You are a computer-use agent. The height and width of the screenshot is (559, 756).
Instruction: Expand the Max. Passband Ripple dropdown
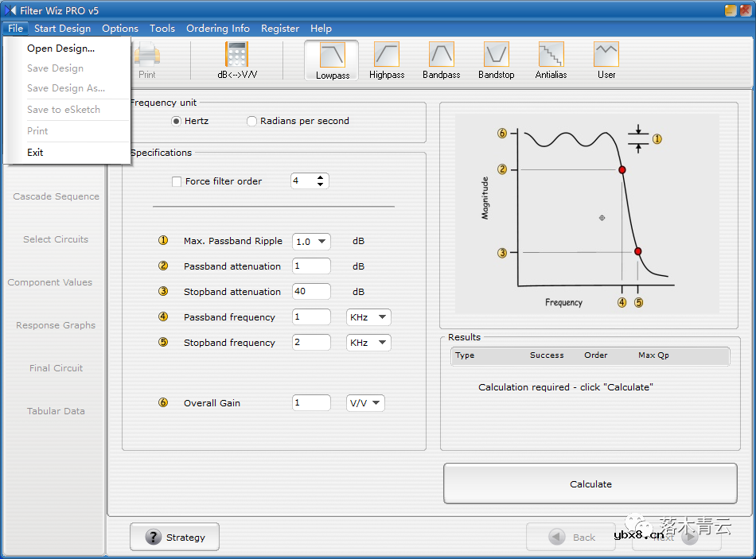coord(322,241)
